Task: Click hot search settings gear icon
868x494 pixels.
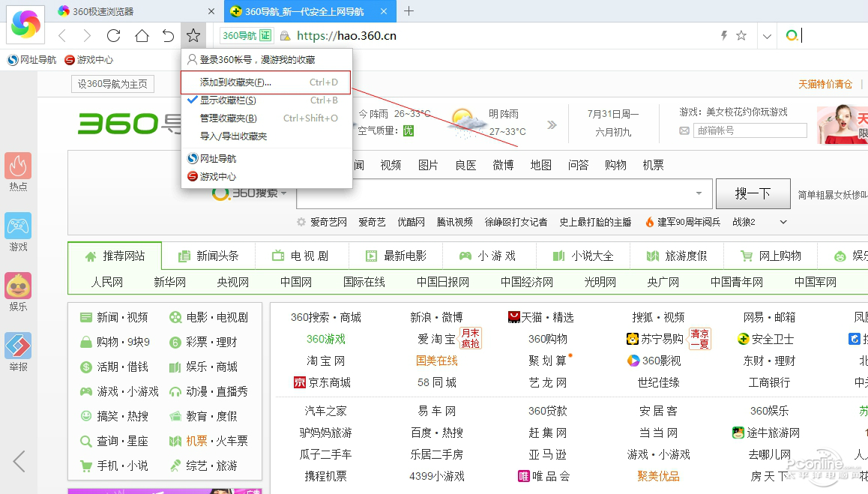Action: click(x=301, y=222)
